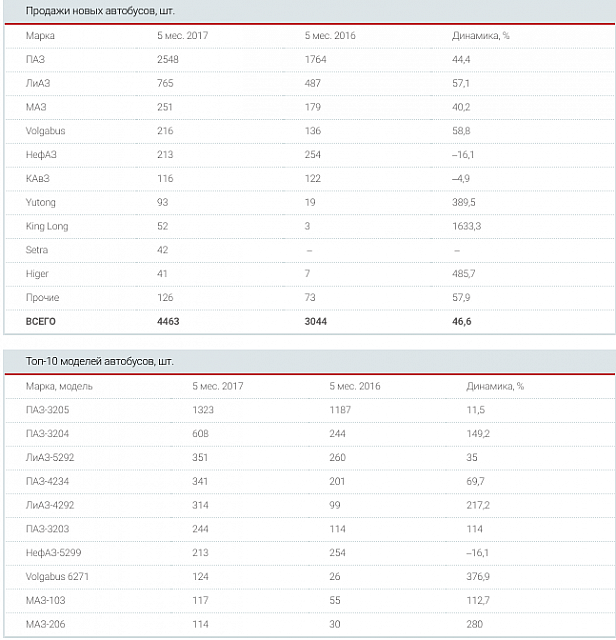Image resolution: width=616 pixels, height=640 pixels.
Task: Select the 'Марка' column header in the first table
Action: coord(41,36)
